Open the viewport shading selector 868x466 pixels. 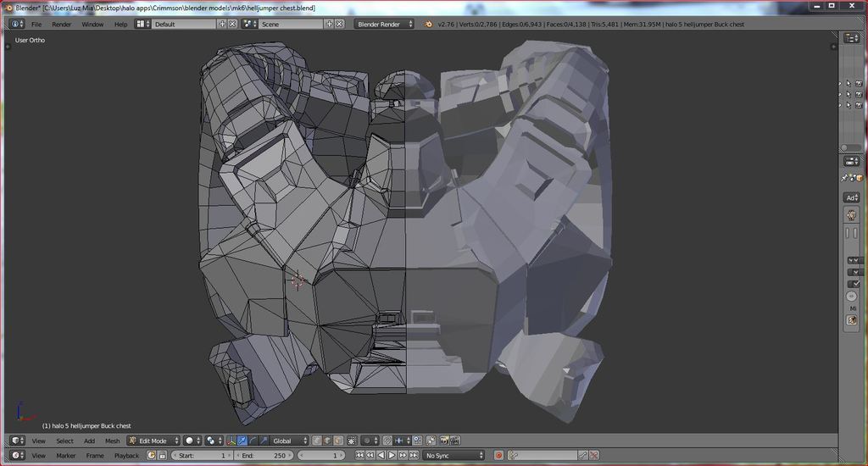[x=193, y=441]
